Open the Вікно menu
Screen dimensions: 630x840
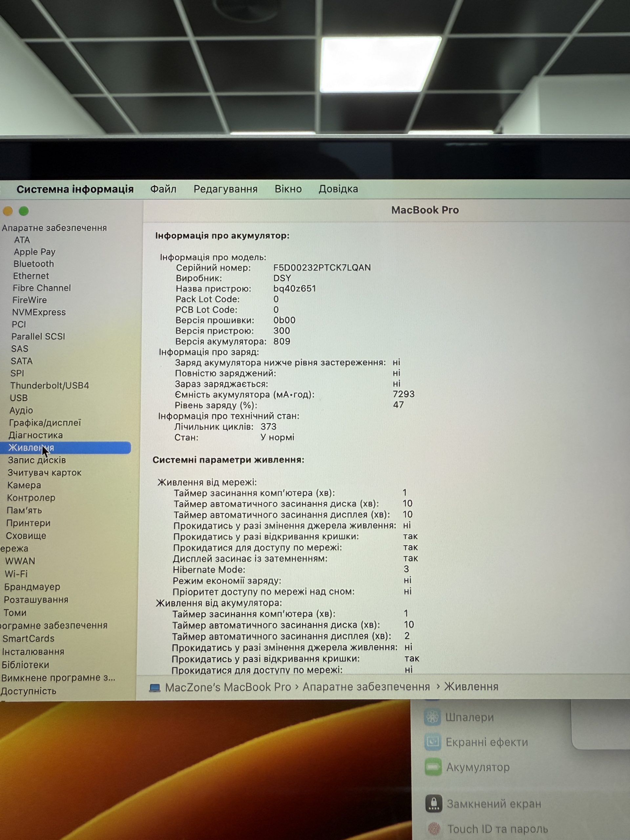click(x=288, y=189)
